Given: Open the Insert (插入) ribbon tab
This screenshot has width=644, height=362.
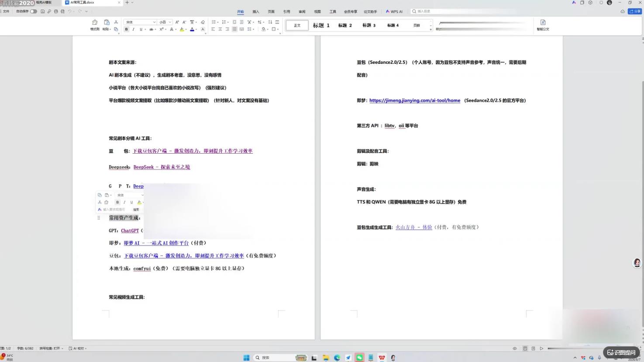Looking at the screenshot, I should pyautogui.click(x=256, y=12).
